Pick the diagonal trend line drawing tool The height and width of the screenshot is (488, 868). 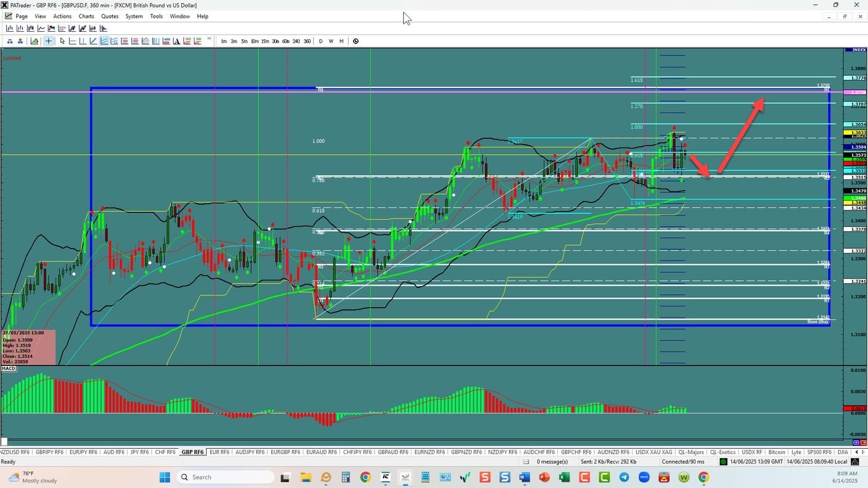click(x=93, y=41)
